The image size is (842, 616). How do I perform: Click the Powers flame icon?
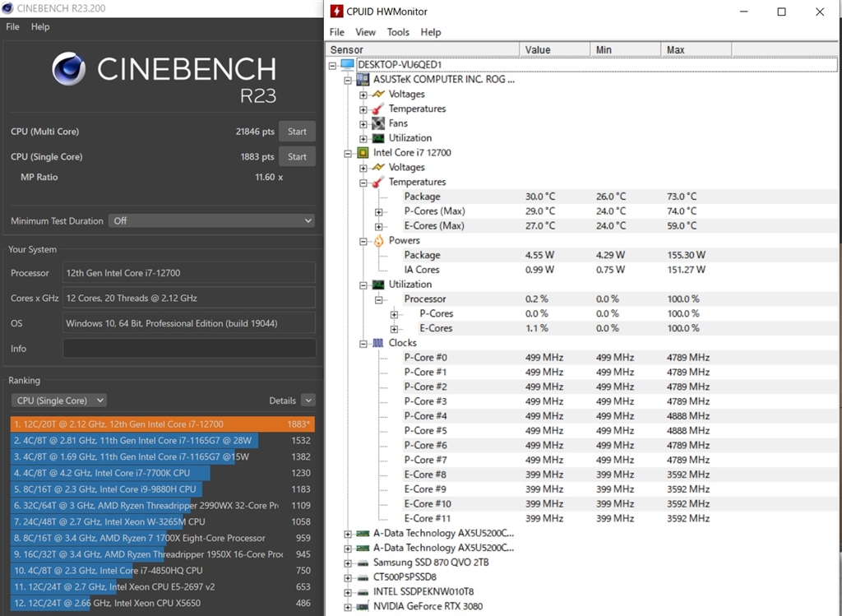coord(378,241)
